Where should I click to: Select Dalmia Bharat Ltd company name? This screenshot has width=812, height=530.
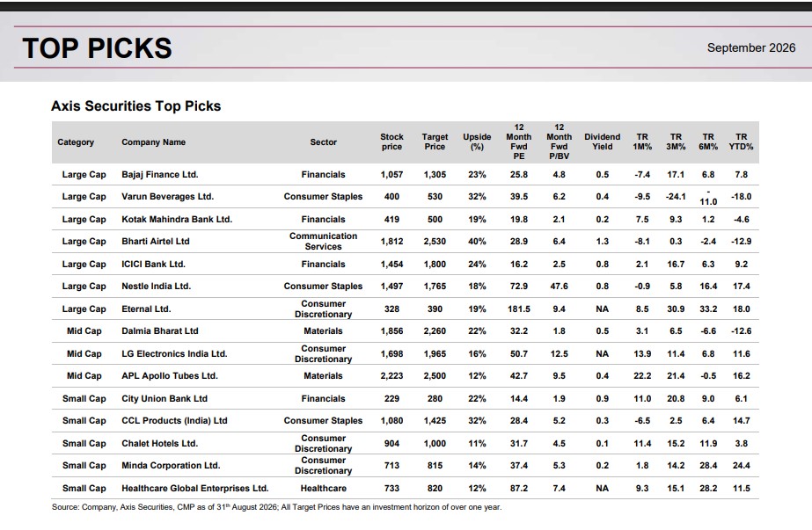(x=160, y=330)
